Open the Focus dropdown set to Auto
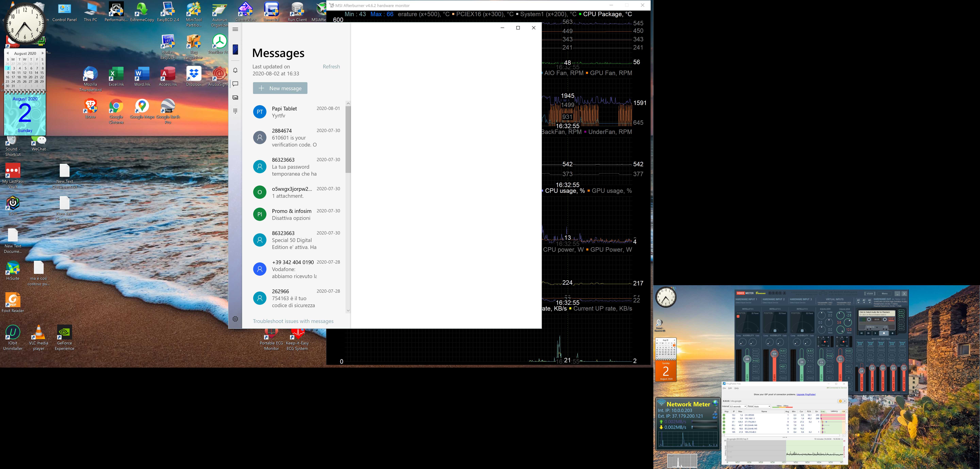The height and width of the screenshot is (469, 980). [x=762, y=406]
